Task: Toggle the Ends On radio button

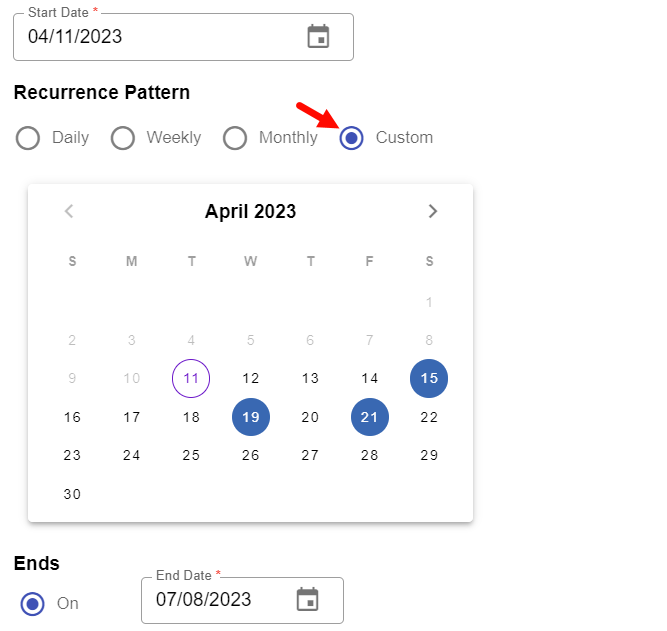Action: coord(33,604)
